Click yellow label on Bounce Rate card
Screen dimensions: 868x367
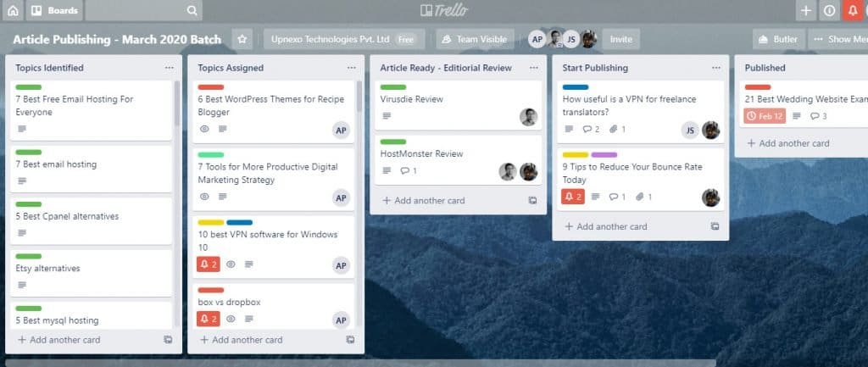pos(576,155)
